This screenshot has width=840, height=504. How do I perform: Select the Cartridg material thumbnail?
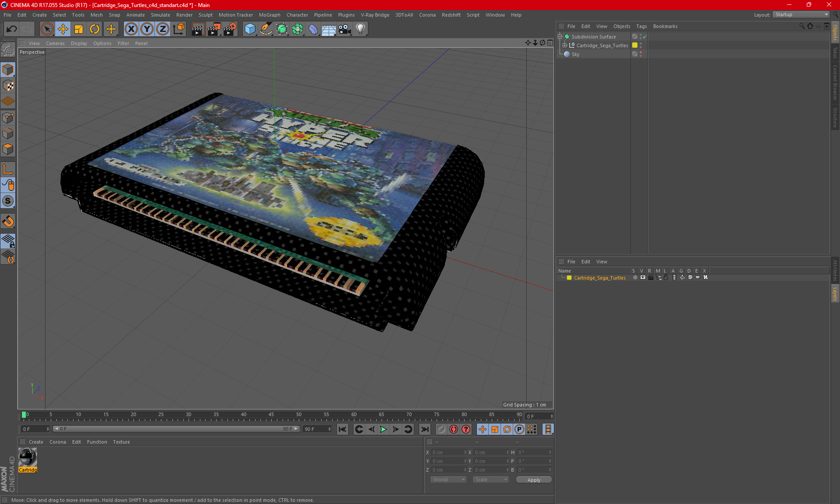28,458
